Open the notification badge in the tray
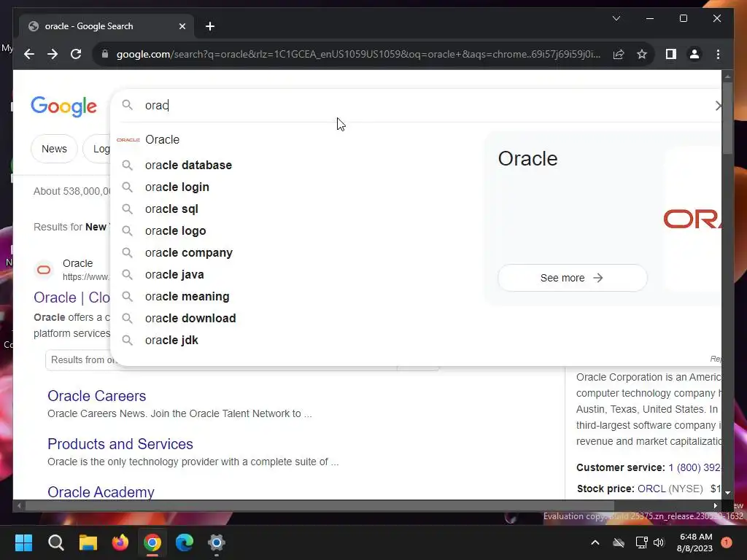This screenshot has height=560, width=747. 726,542
